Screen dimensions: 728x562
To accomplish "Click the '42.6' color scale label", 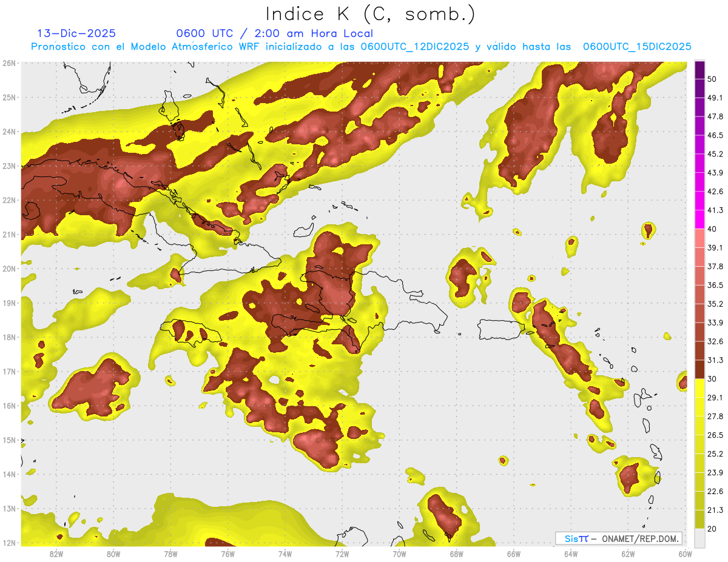I will (x=715, y=192).
